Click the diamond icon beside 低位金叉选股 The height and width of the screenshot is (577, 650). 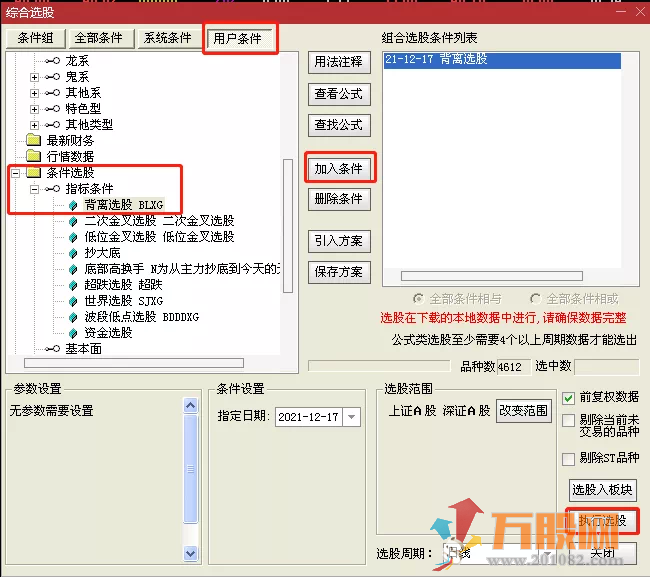[73, 237]
